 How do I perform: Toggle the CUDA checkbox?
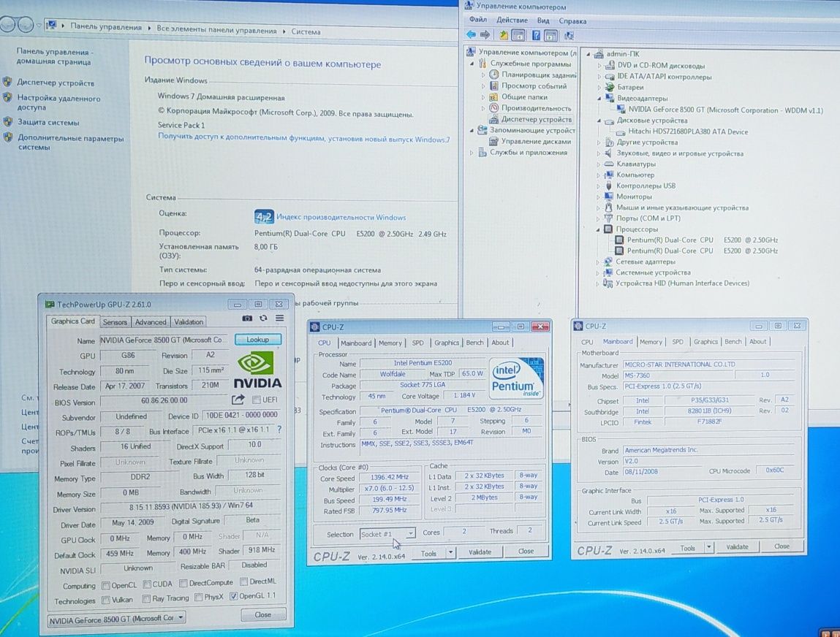click(x=147, y=584)
